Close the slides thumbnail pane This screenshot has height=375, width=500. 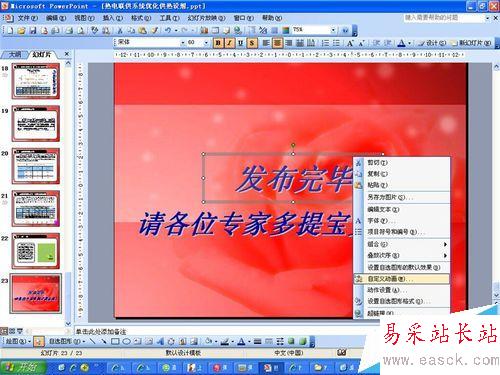[x=67, y=54]
